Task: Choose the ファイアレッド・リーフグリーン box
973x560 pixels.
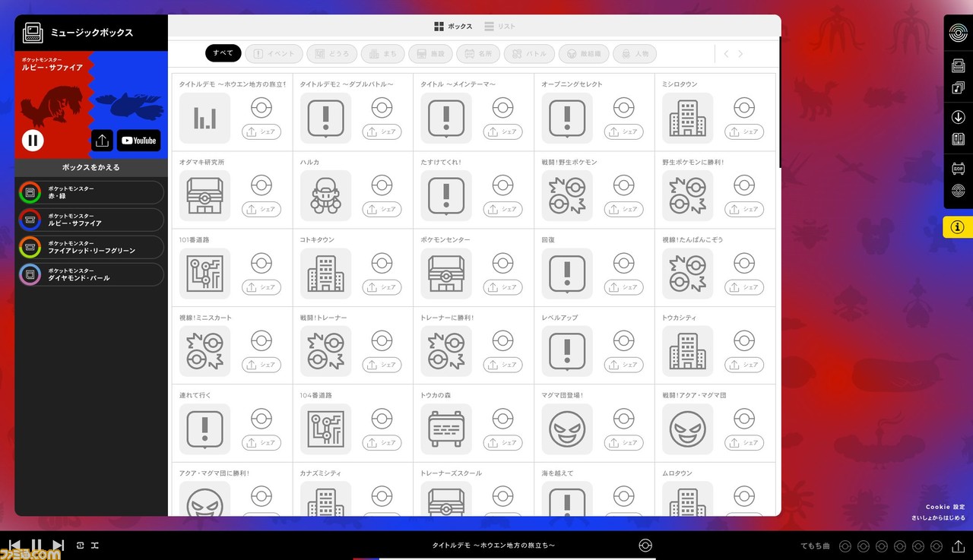Action: tap(90, 247)
